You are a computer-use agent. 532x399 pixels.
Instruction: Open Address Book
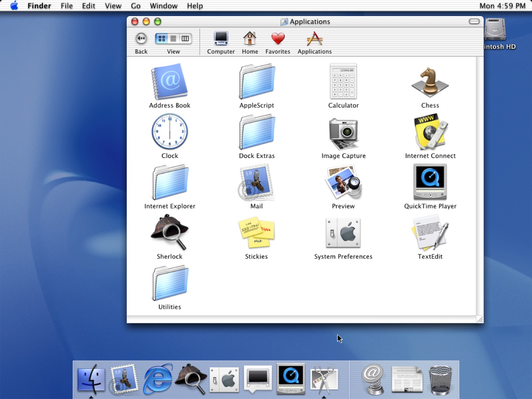(x=169, y=82)
